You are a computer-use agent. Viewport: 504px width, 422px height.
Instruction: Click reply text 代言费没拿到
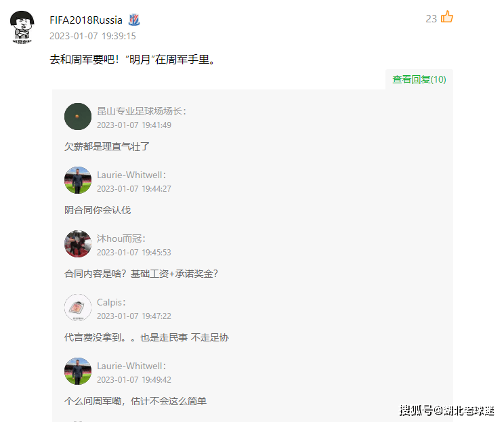(93, 337)
